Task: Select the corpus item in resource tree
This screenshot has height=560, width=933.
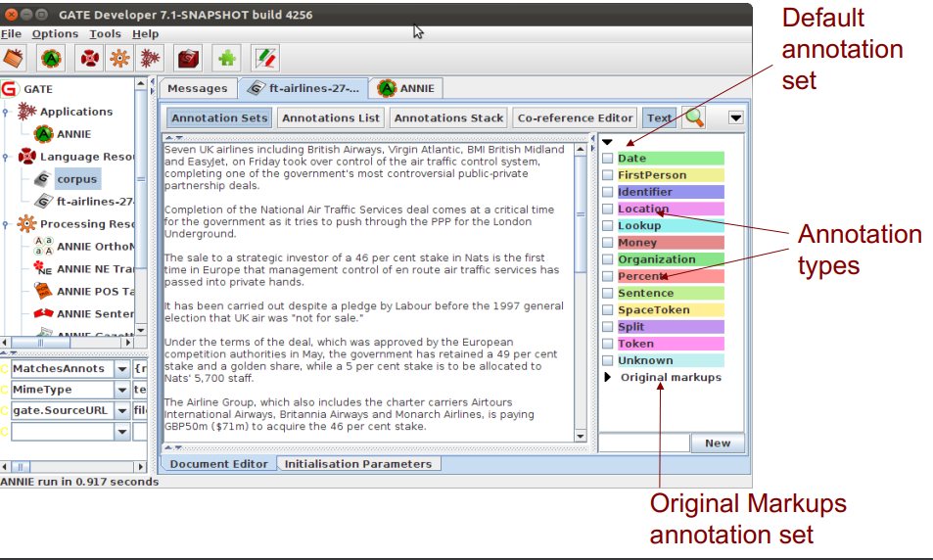Action: pyautogui.click(x=76, y=179)
